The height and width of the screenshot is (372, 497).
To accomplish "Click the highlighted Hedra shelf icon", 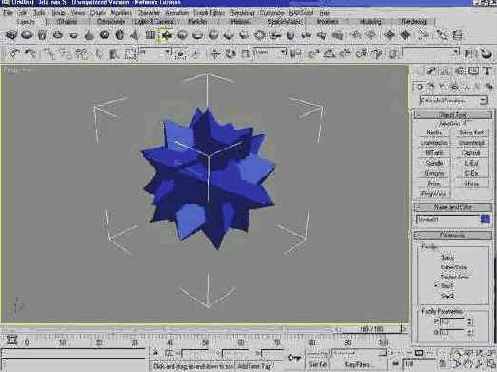I will [x=166, y=35].
